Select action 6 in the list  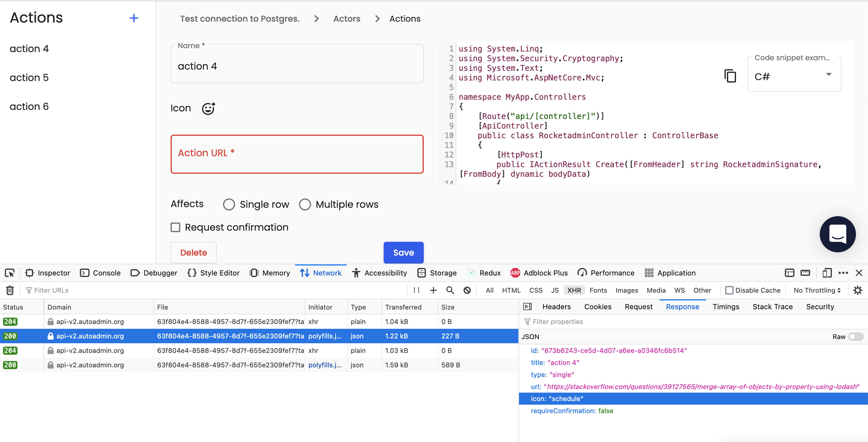click(x=29, y=106)
